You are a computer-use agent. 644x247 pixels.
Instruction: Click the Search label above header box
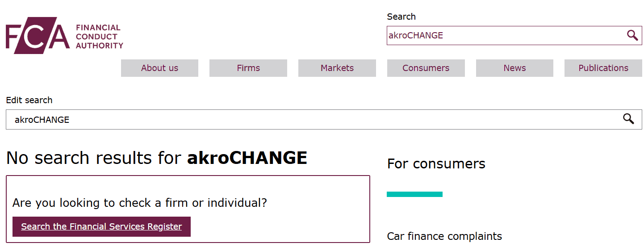[x=401, y=17]
